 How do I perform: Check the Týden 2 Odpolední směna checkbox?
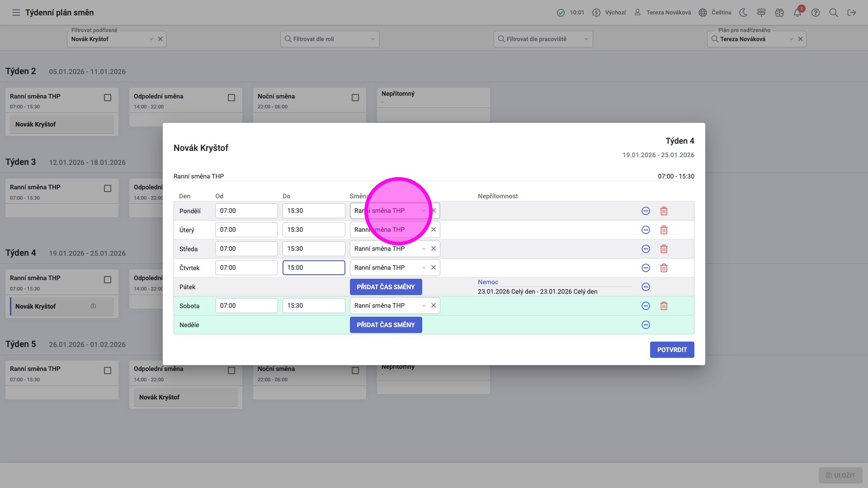click(231, 98)
